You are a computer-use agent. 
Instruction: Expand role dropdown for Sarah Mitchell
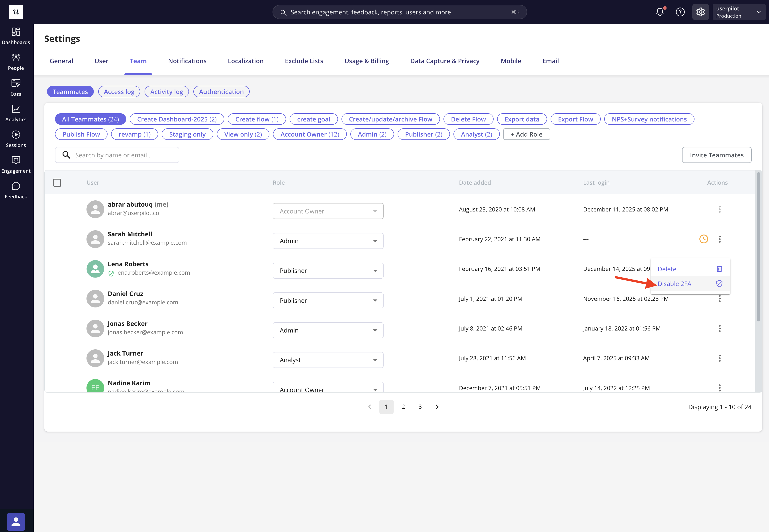coord(328,241)
